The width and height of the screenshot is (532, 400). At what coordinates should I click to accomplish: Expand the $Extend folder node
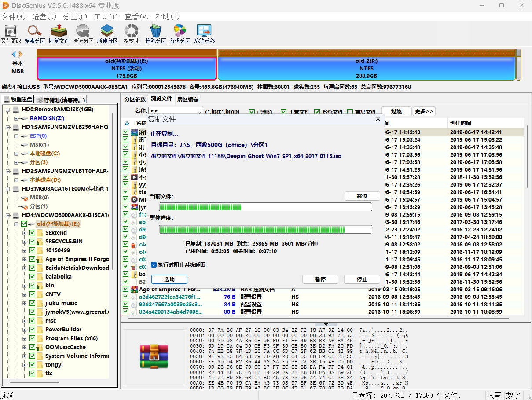(24, 233)
